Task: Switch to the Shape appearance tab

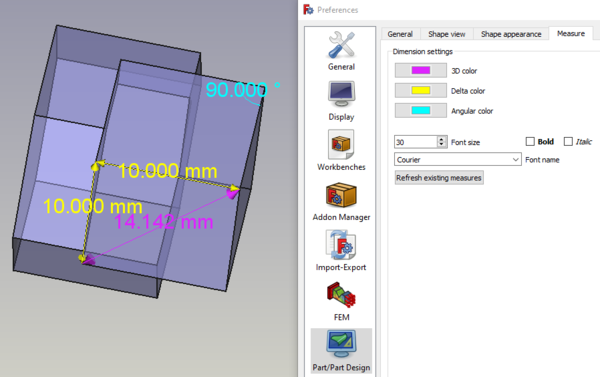Action: [x=511, y=34]
